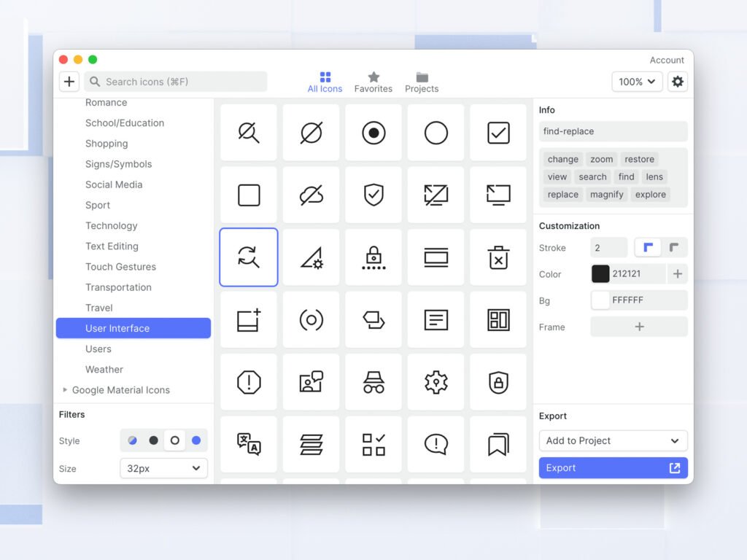Pick the shield with lock icon
This screenshot has height=560, width=747.
point(498,382)
